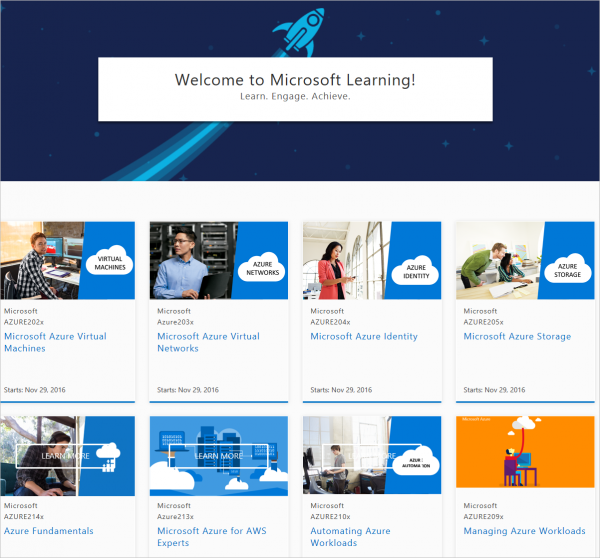Open Automating Azure Workloads course link
This screenshot has width=600, height=558.
coord(350,537)
